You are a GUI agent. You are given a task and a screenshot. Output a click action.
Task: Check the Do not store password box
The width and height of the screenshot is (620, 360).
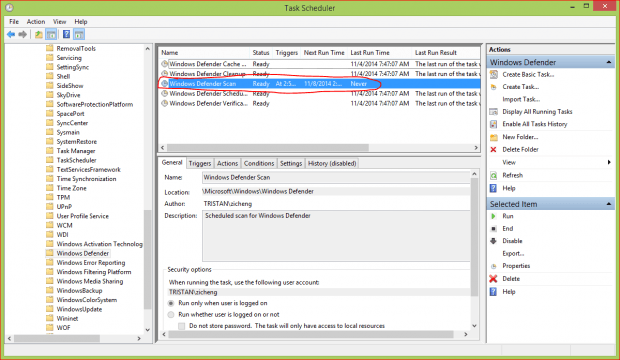(x=181, y=326)
